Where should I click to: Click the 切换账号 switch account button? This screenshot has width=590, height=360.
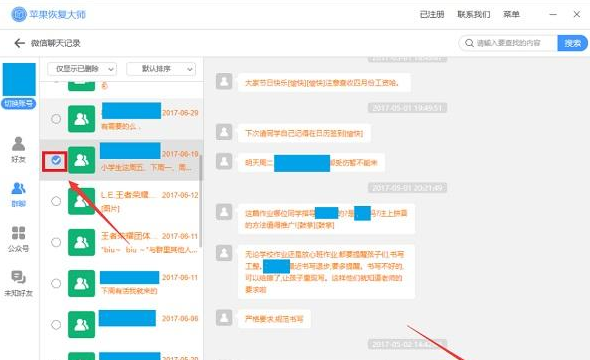[19, 103]
